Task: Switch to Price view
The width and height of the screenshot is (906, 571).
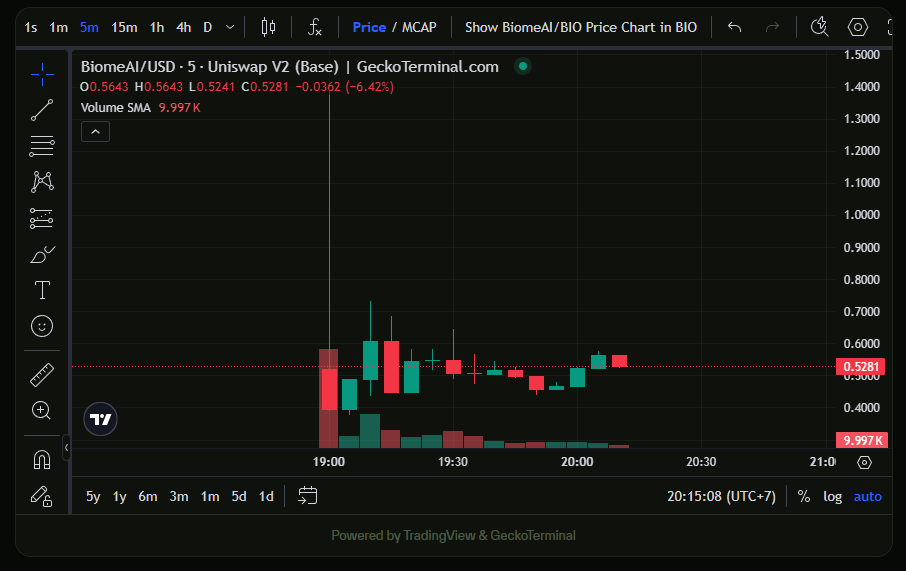Action: tap(369, 27)
